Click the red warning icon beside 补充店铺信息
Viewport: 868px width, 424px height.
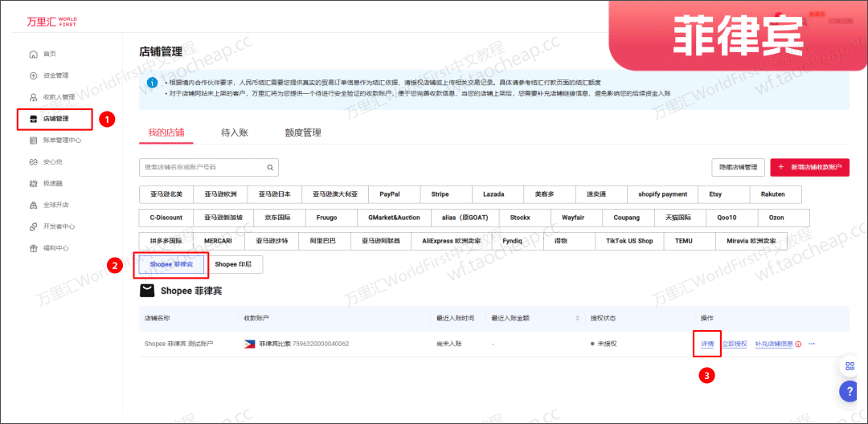pos(798,344)
